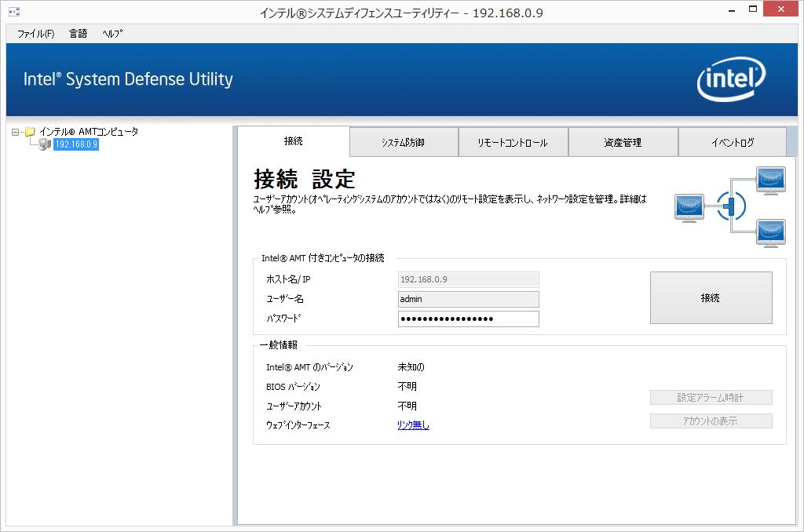The height and width of the screenshot is (532, 804).
Task: Click the BIOS バージョン label
Action: coord(293,386)
